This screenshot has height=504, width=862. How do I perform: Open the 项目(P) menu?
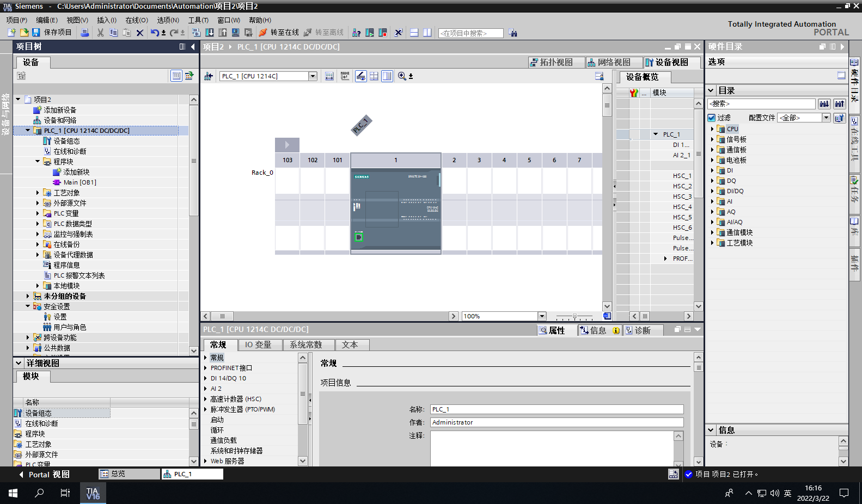click(17, 20)
